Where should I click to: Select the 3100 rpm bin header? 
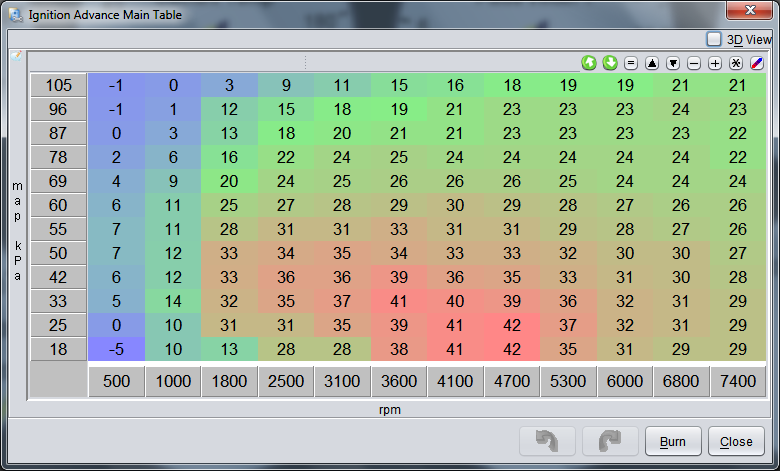tap(342, 381)
